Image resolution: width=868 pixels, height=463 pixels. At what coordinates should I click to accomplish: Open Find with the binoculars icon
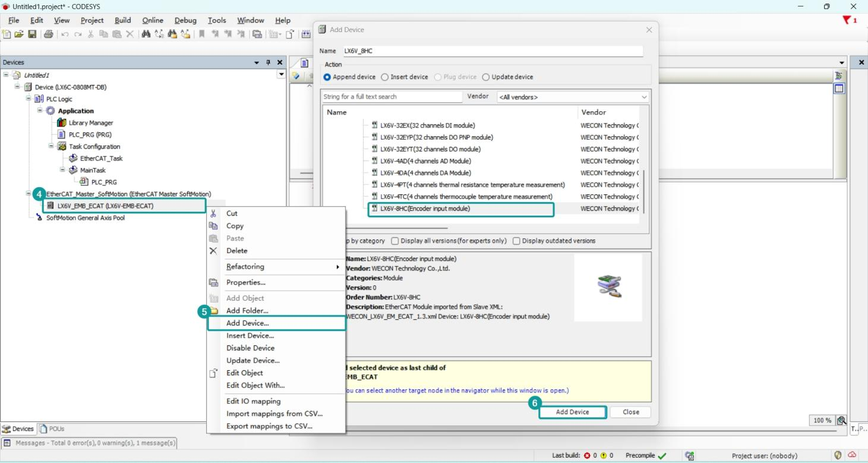pos(146,34)
